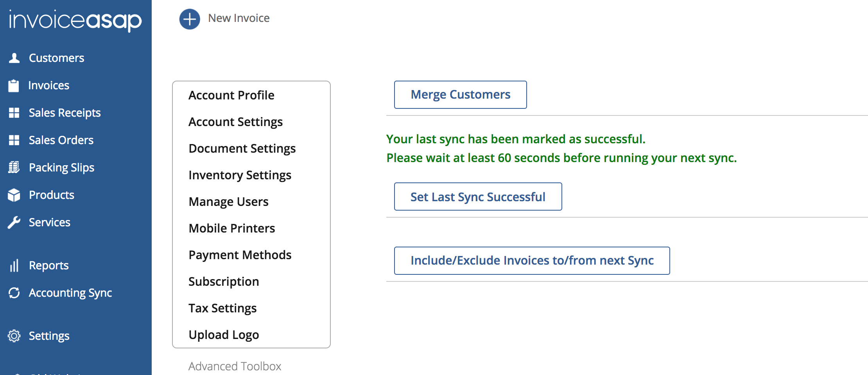Click the Customers person icon in sidebar
The width and height of the screenshot is (868, 375).
(x=14, y=58)
